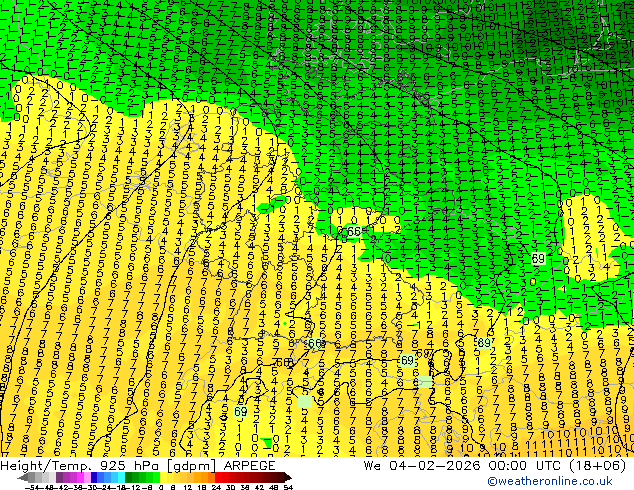The height and width of the screenshot is (490, 634).
Task: Pick the bright red legend swatch above 24
Action: pyautogui.click(x=218, y=477)
